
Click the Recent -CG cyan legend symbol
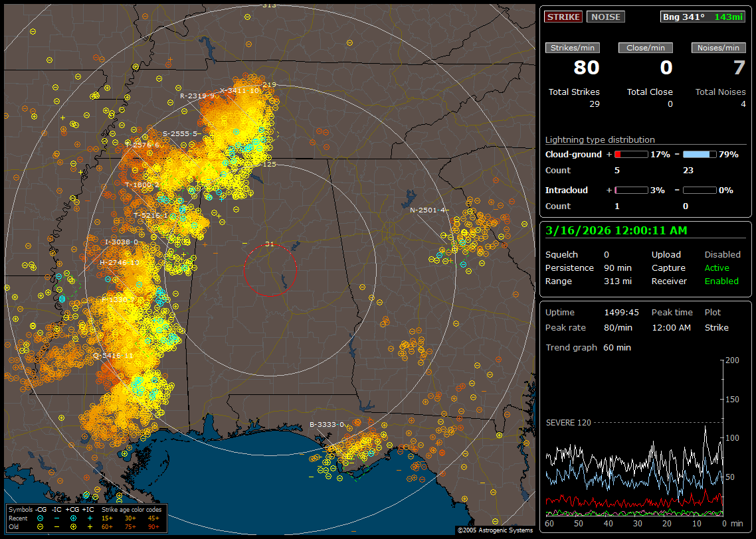[41, 518]
